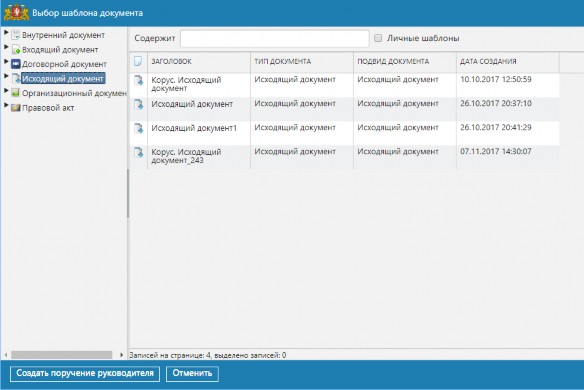
Task: Click the Внутренний документ tree icon
Action: (15, 35)
